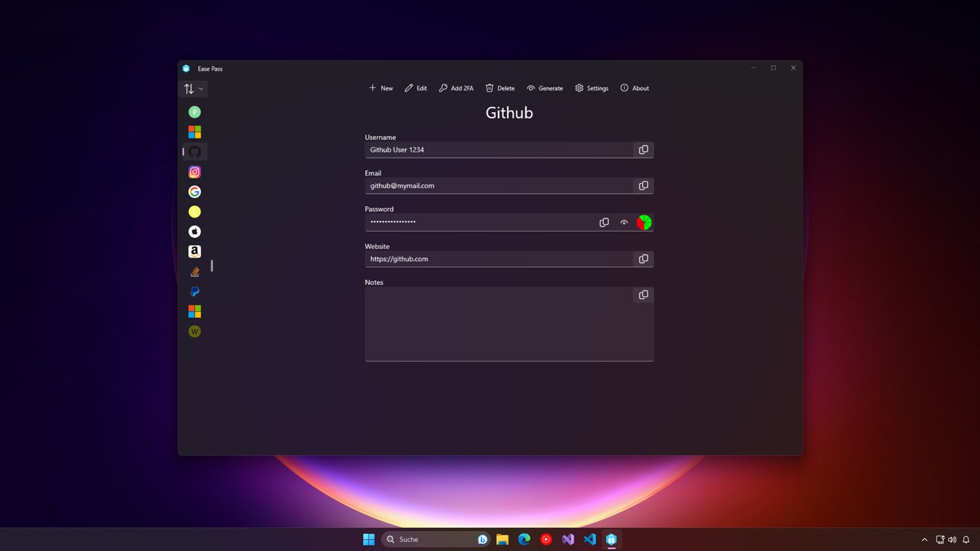The height and width of the screenshot is (551, 980).
Task: Show the About page
Action: (x=635, y=88)
